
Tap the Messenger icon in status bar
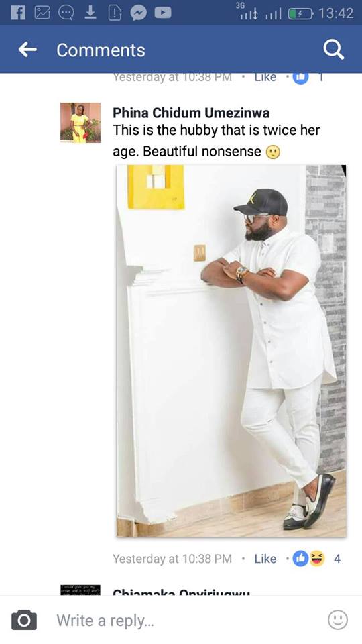point(139,13)
